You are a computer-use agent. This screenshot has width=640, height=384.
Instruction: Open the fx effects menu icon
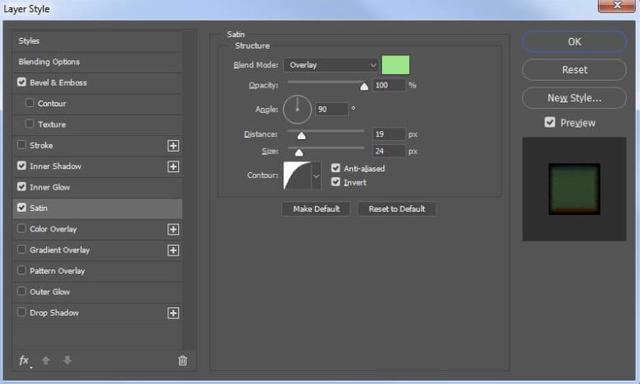[x=24, y=361]
